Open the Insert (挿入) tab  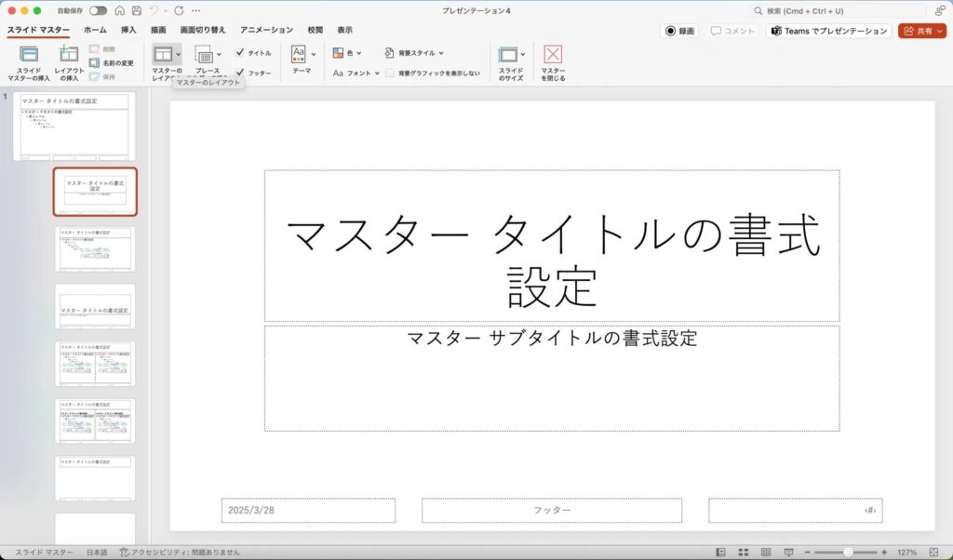point(128,30)
